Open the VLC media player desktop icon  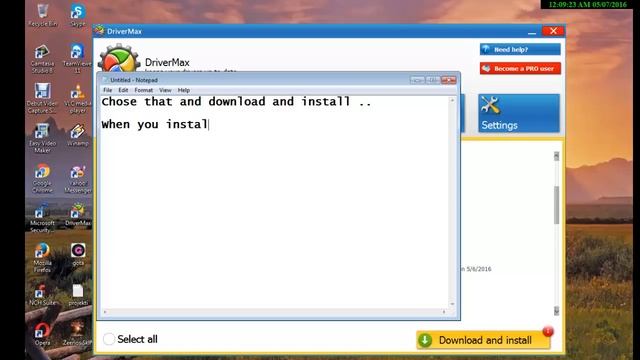78,98
